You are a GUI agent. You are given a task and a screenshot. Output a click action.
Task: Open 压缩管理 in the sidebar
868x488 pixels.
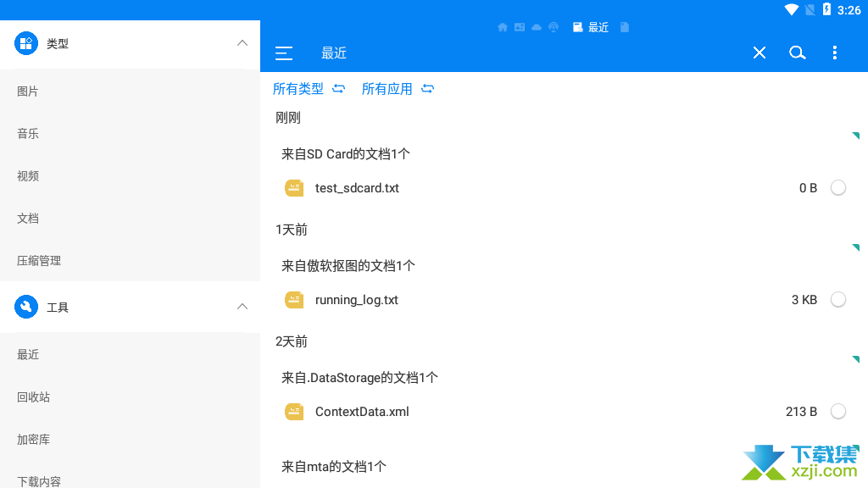[x=39, y=261]
